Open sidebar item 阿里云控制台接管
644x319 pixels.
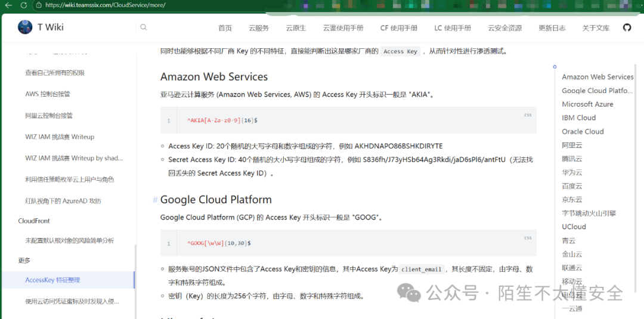[49, 115]
